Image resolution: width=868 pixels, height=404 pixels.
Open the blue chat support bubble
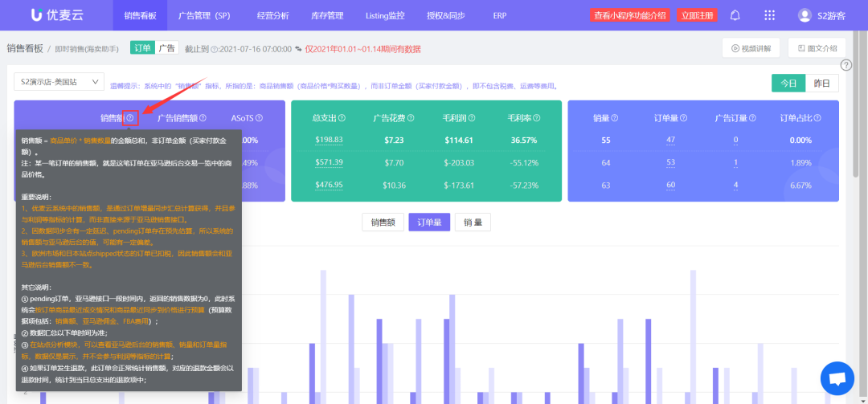[x=837, y=378]
